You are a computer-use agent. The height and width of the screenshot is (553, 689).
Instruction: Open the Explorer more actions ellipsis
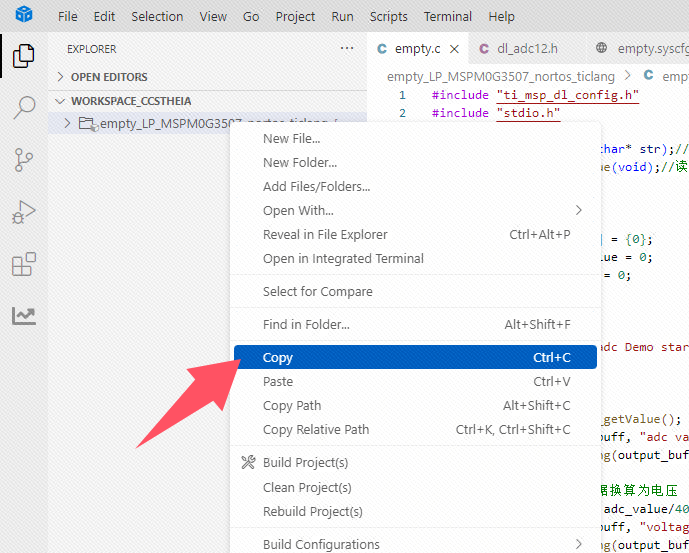click(x=347, y=48)
